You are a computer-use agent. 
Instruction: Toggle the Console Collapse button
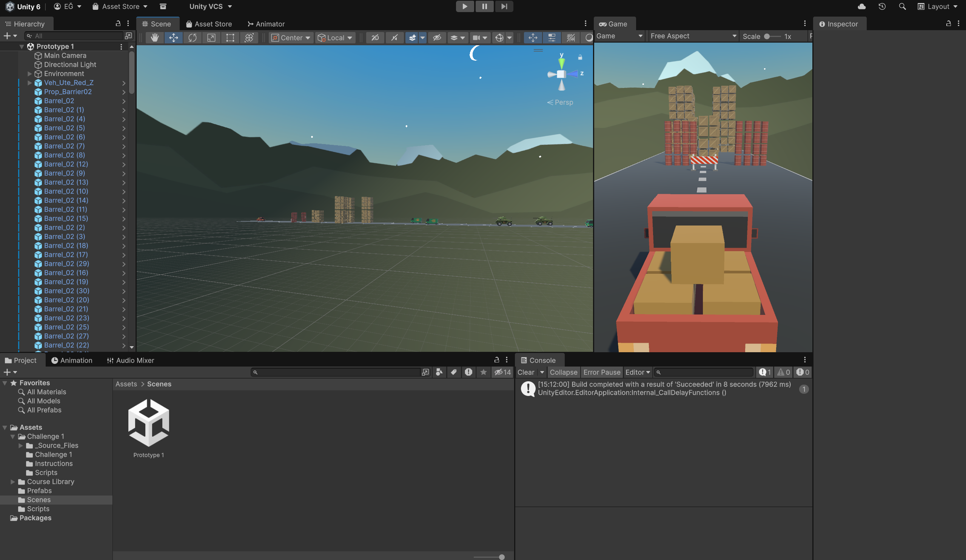coord(563,372)
